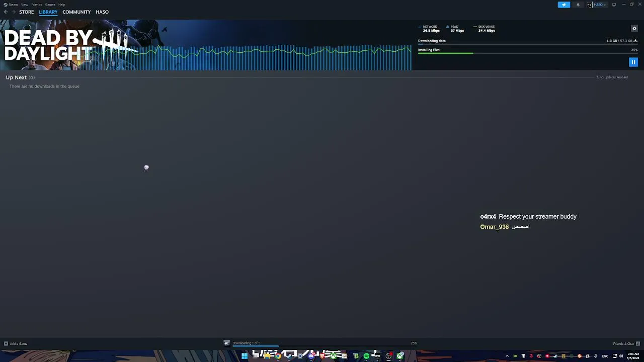
Task: Pause the Dead by Daylight download
Action: (x=633, y=62)
